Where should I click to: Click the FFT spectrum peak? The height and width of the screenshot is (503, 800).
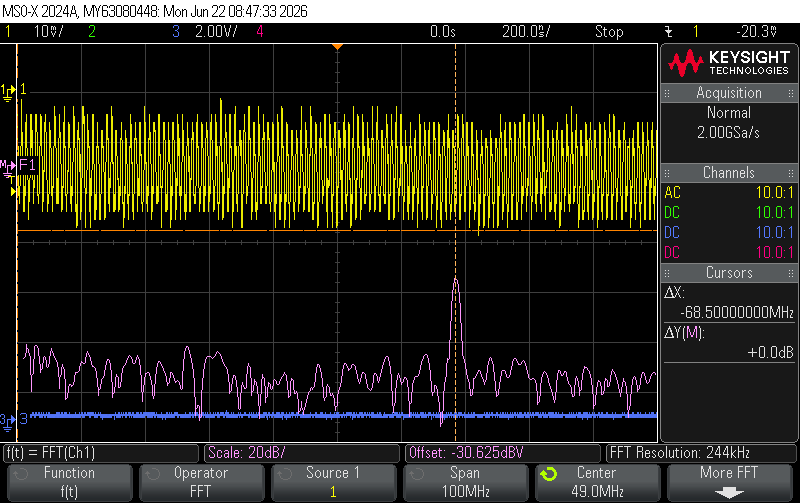456,281
